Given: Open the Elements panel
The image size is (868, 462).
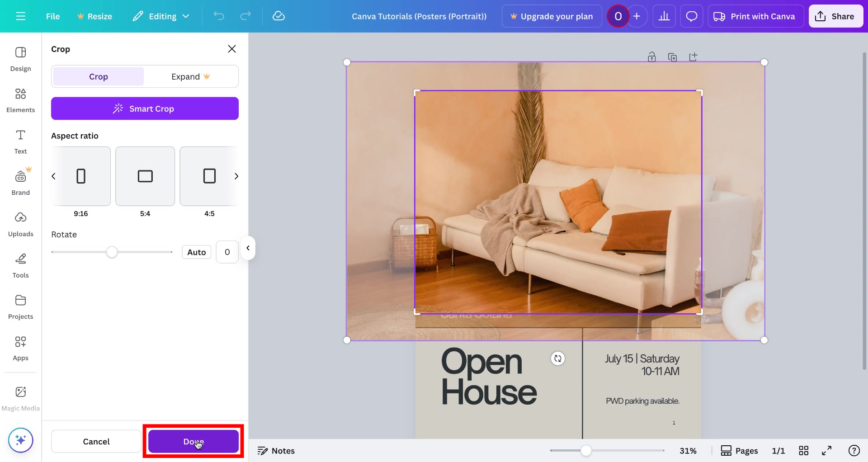Looking at the screenshot, I should 20,99.
